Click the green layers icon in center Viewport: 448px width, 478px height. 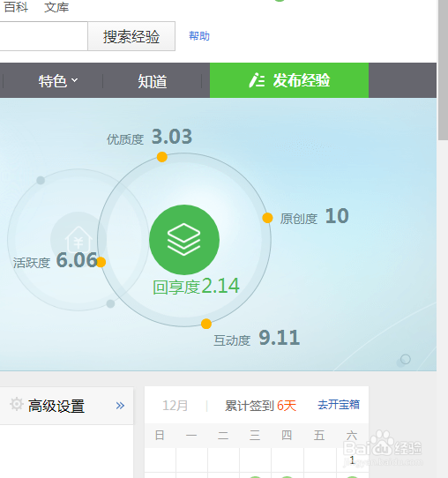pos(184,240)
